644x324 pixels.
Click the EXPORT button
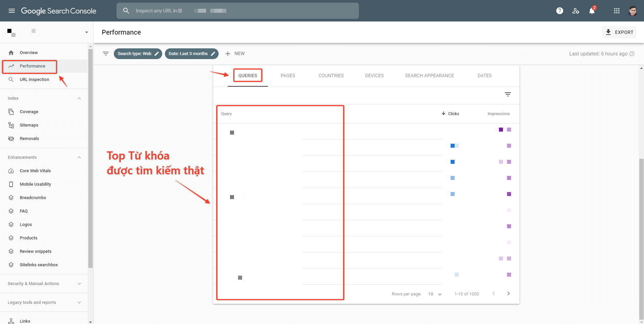[619, 32]
